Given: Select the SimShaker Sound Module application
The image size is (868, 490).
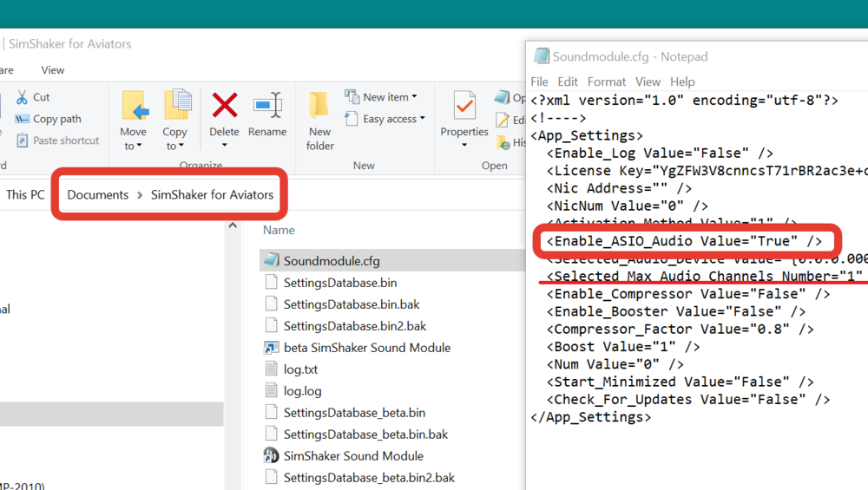Looking at the screenshot, I should tap(353, 455).
